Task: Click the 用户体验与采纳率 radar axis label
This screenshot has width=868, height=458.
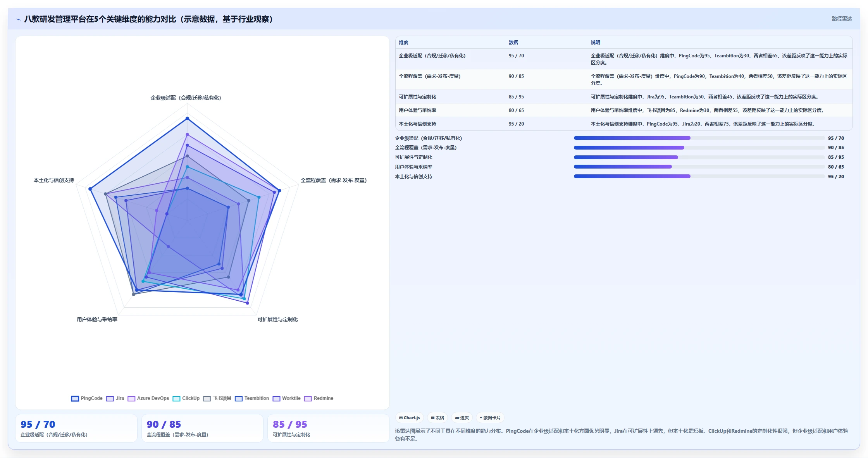Action: [97, 319]
